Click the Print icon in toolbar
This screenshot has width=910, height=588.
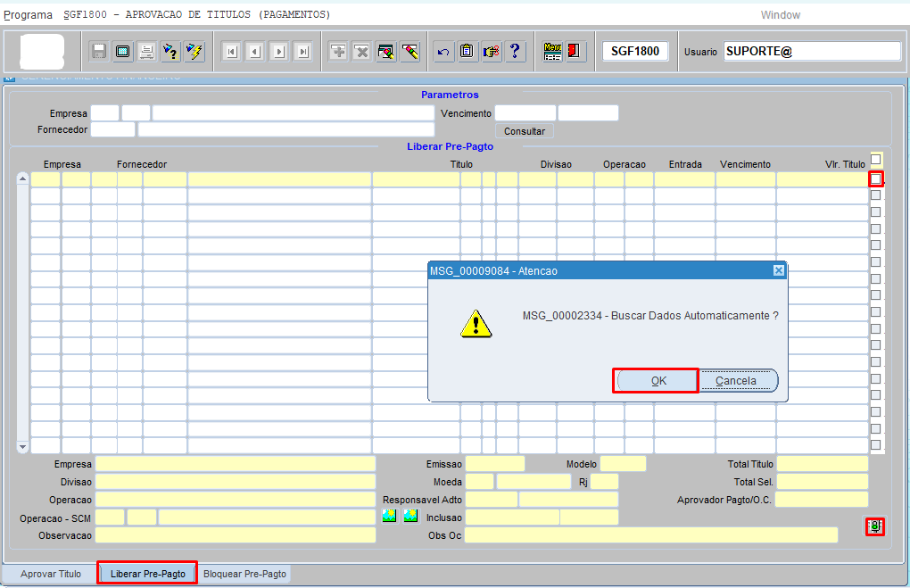click(x=146, y=52)
